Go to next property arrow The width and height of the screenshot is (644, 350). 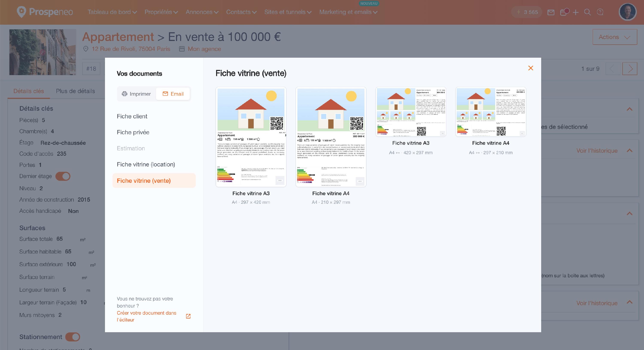tap(630, 69)
